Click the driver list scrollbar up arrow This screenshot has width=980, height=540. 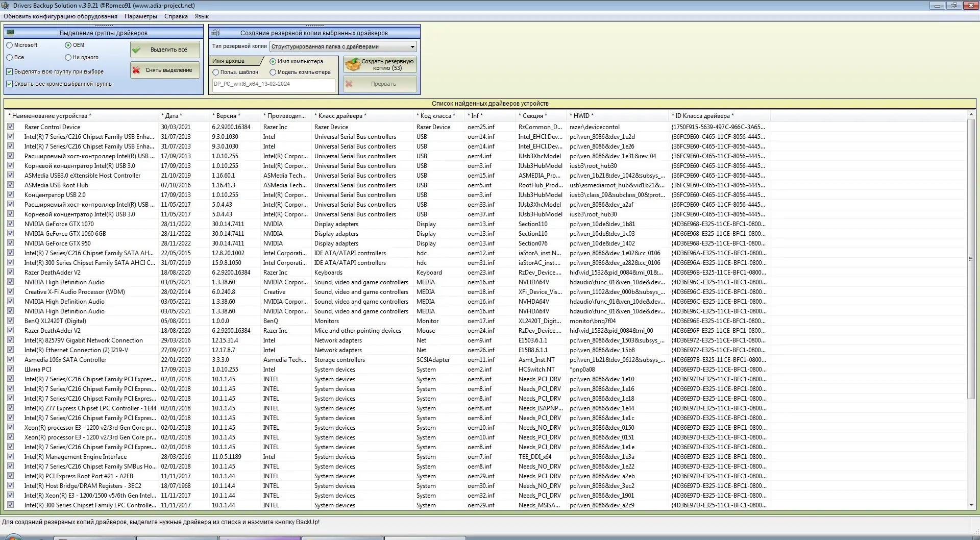click(x=971, y=115)
